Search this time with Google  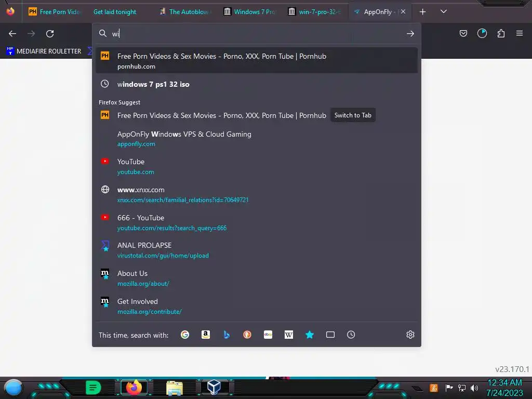pos(185,335)
